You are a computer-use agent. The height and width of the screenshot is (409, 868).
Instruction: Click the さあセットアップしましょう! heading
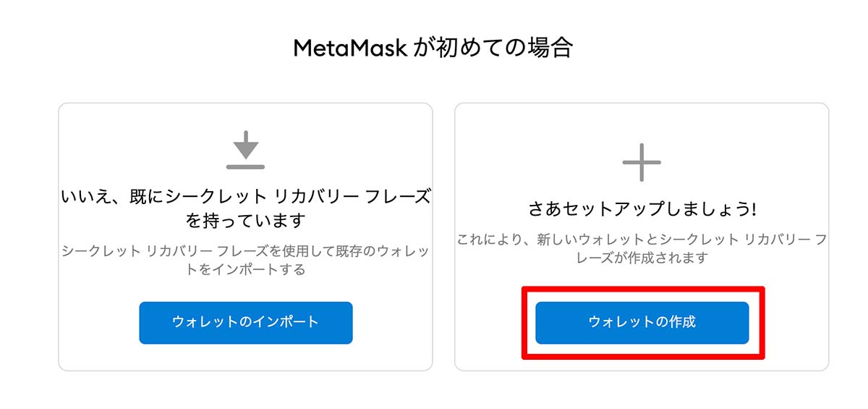click(x=642, y=210)
